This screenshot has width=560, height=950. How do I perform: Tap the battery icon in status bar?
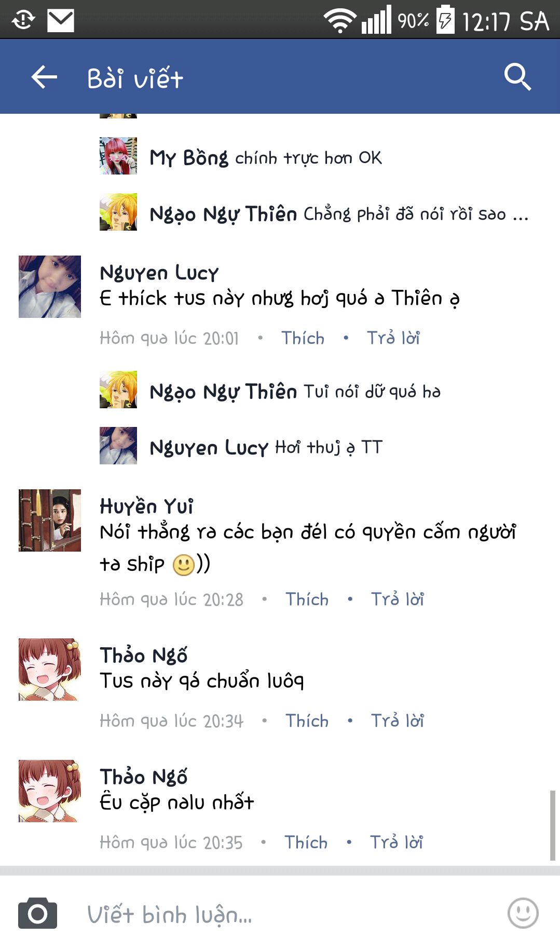pos(445,20)
